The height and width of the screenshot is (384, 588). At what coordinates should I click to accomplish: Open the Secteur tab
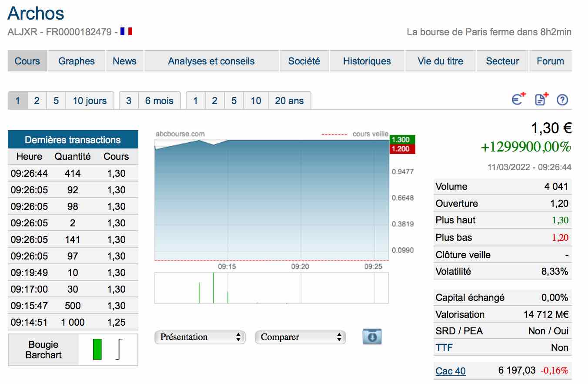point(502,61)
